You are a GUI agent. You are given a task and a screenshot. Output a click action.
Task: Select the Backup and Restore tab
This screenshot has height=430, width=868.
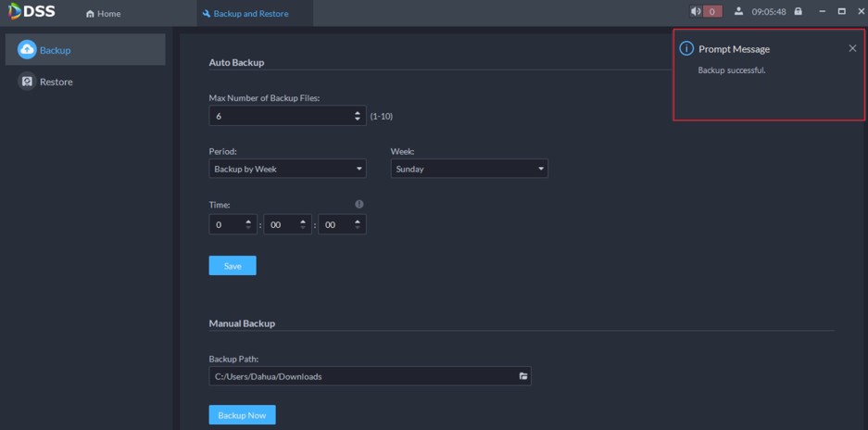245,14
